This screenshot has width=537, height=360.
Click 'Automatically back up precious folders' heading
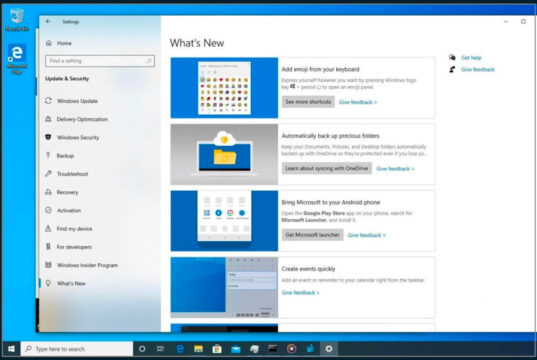(330, 136)
